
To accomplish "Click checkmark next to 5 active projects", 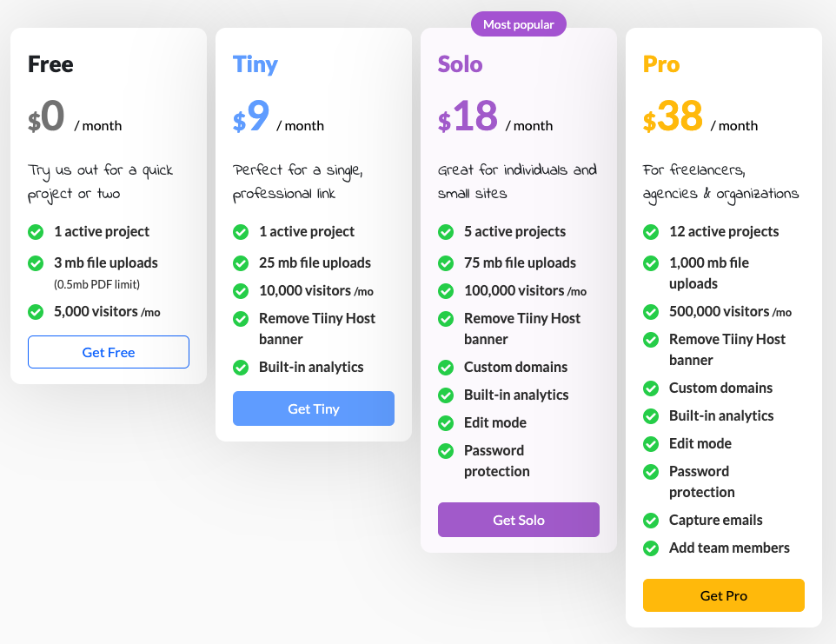I will point(446,232).
